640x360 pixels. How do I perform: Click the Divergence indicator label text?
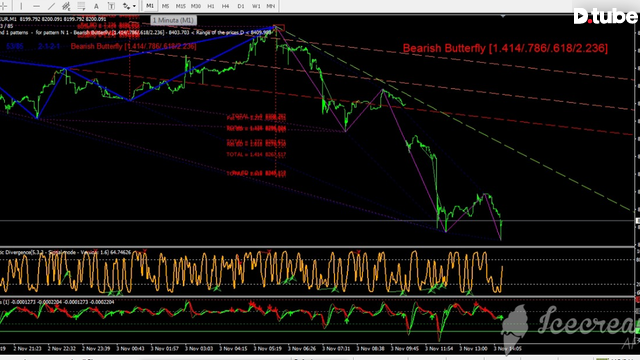pos(65,252)
